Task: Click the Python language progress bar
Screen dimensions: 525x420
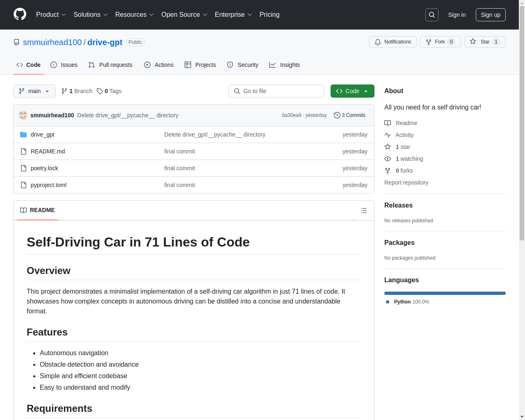Action: (445, 293)
